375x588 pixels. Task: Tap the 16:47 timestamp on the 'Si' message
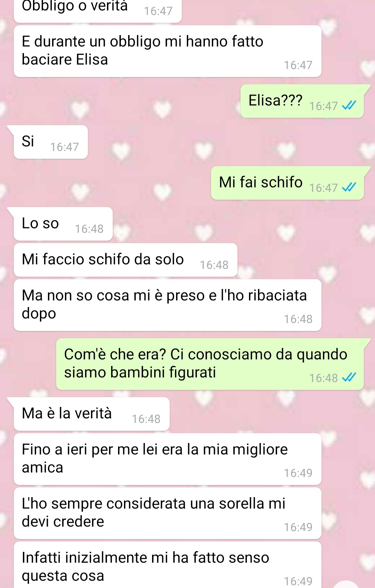coord(65,147)
